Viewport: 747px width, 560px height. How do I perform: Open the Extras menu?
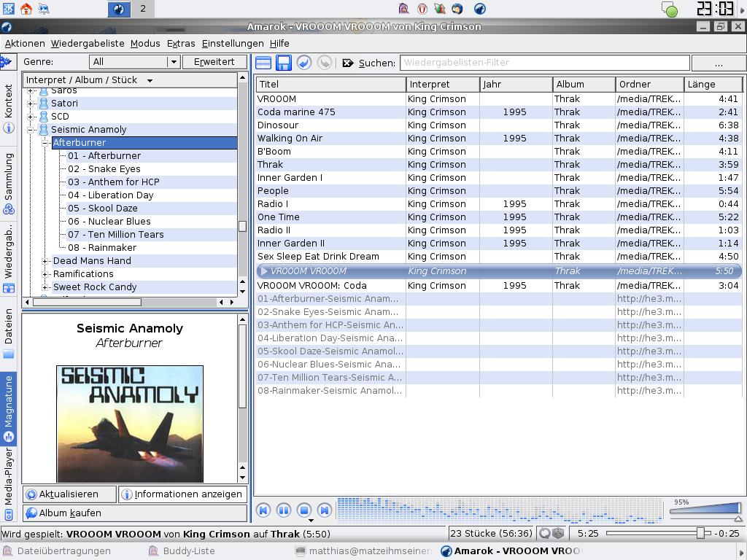tap(181, 43)
